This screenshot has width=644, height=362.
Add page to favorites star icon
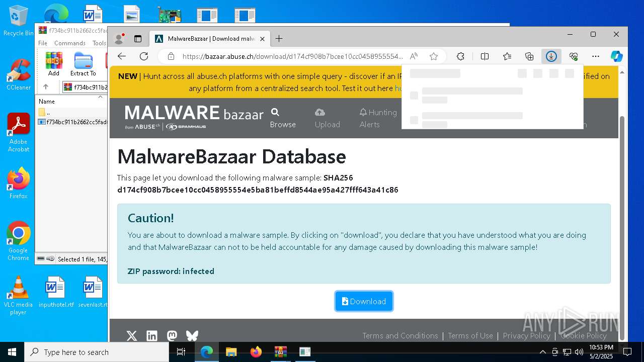click(434, 56)
